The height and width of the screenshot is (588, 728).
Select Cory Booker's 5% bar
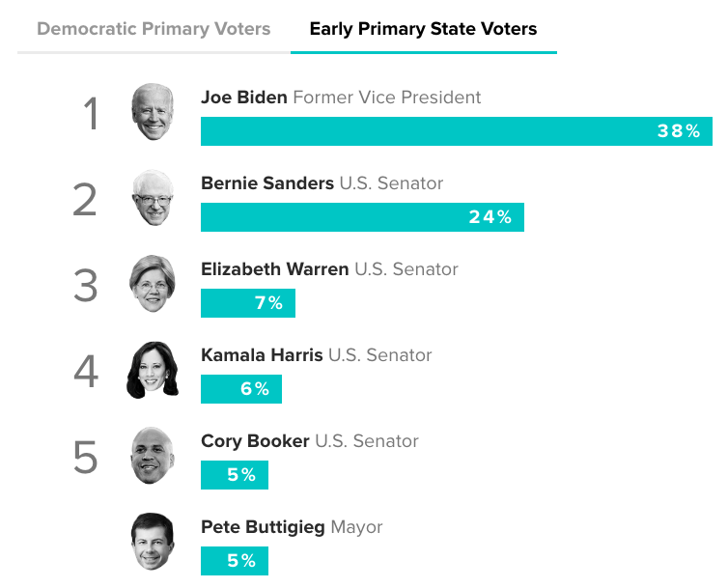[235, 475]
